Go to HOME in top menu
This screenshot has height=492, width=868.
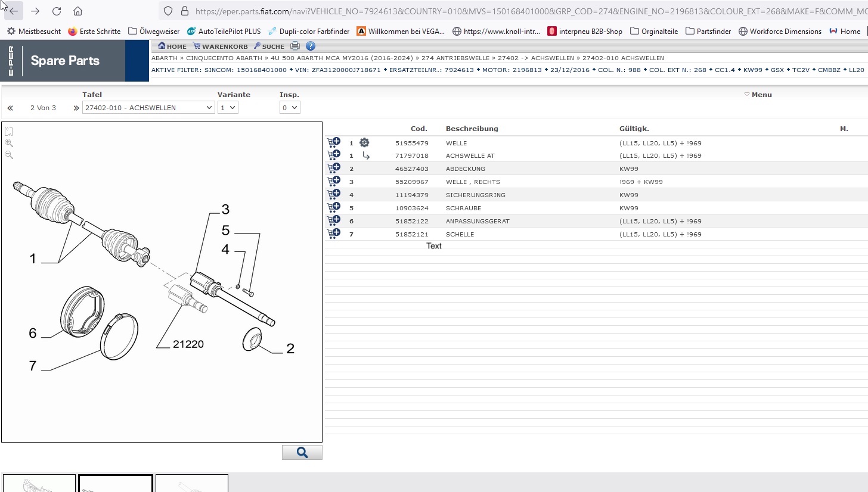click(172, 46)
